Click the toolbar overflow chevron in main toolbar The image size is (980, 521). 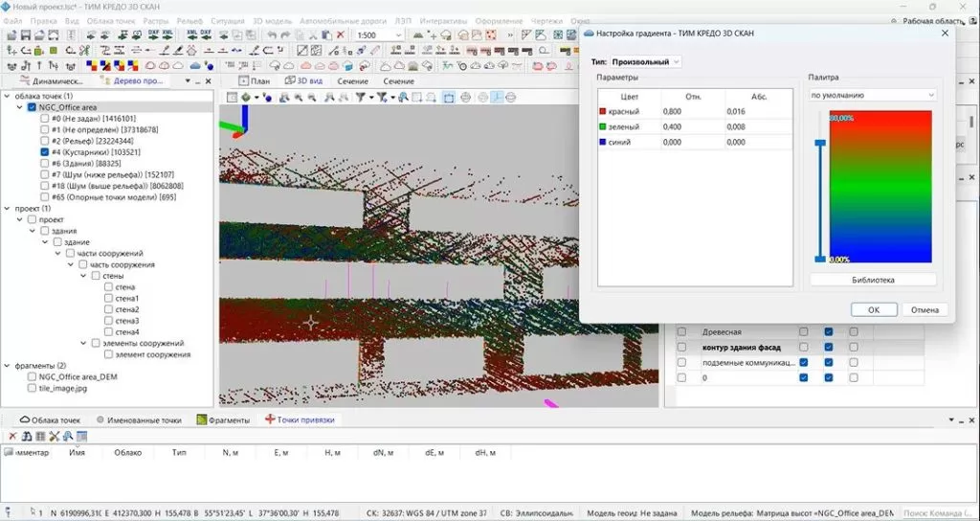coord(510,35)
